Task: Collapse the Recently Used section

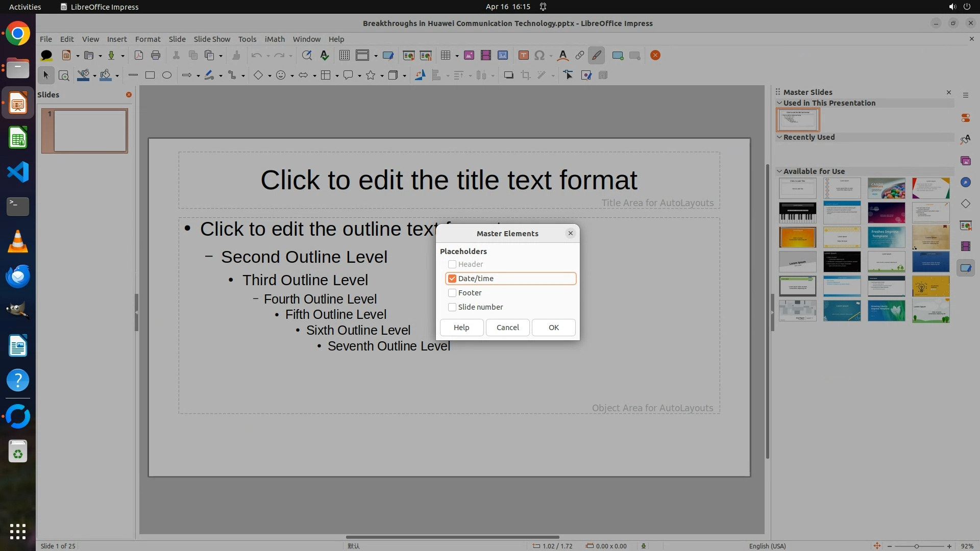Action: (x=779, y=137)
